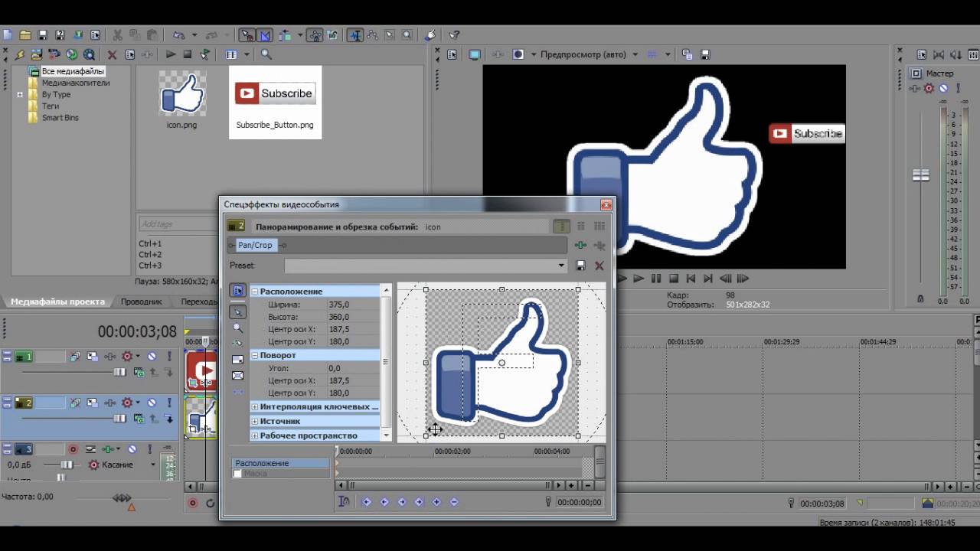This screenshot has width=980, height=551.
Task: Adjust the audio track 3 volume slider
Action: click(67, 465)
